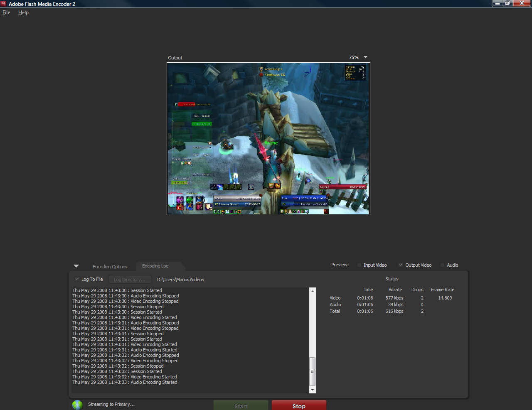Select the 11:43:33 Audio Encoding Started log line
532x410 pixels.
(x=125, y=382)
